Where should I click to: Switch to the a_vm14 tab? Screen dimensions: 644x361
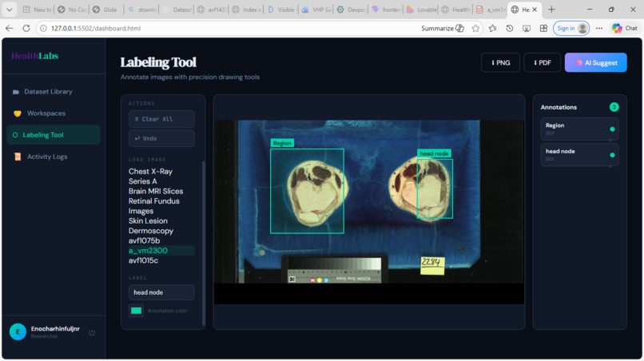(x=491, y=10)
